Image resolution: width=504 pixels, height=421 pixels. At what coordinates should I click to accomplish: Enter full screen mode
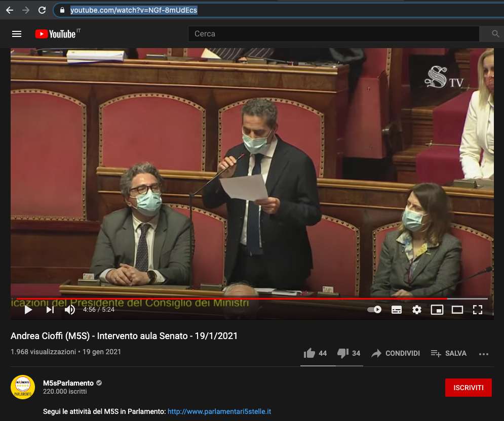478,310
